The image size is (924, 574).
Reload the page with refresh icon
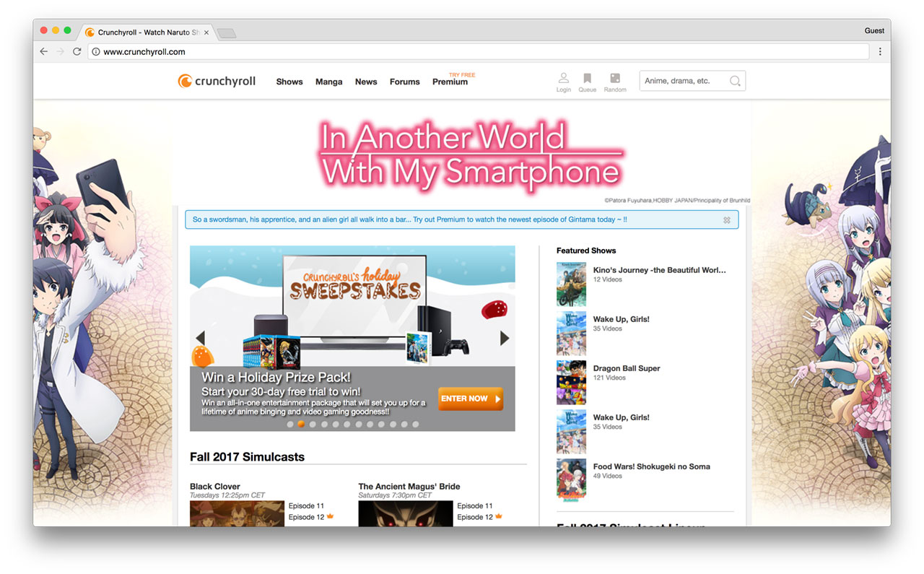point(77,52)
